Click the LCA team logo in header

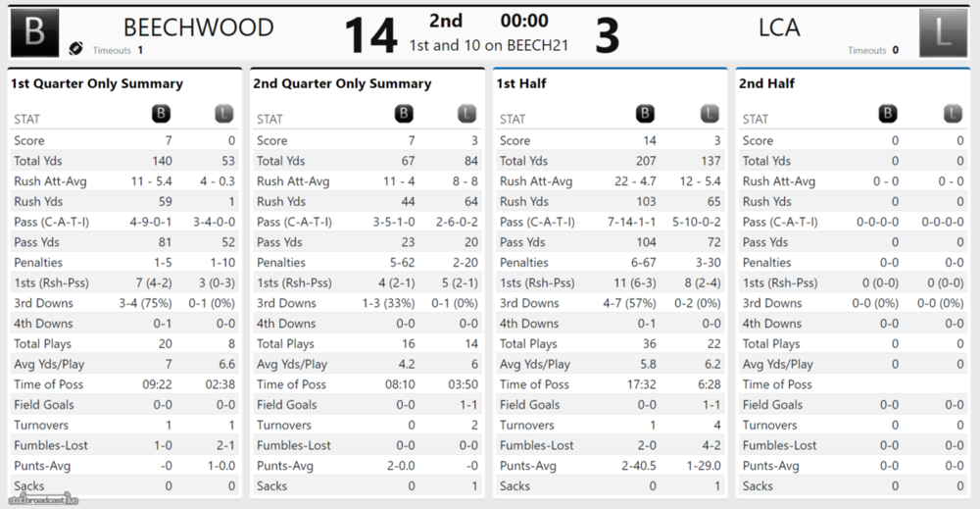click(x=943, y=32)
